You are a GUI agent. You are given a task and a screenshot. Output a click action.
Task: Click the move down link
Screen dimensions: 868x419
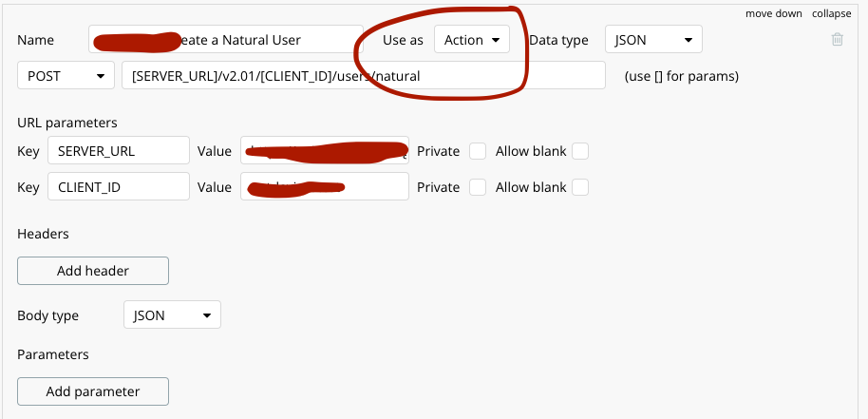773,13
